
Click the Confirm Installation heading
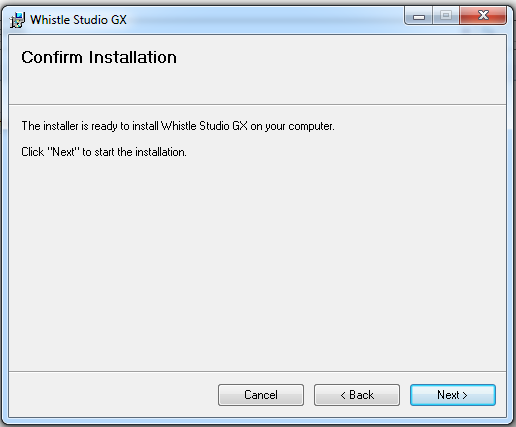tap(99, 57)
